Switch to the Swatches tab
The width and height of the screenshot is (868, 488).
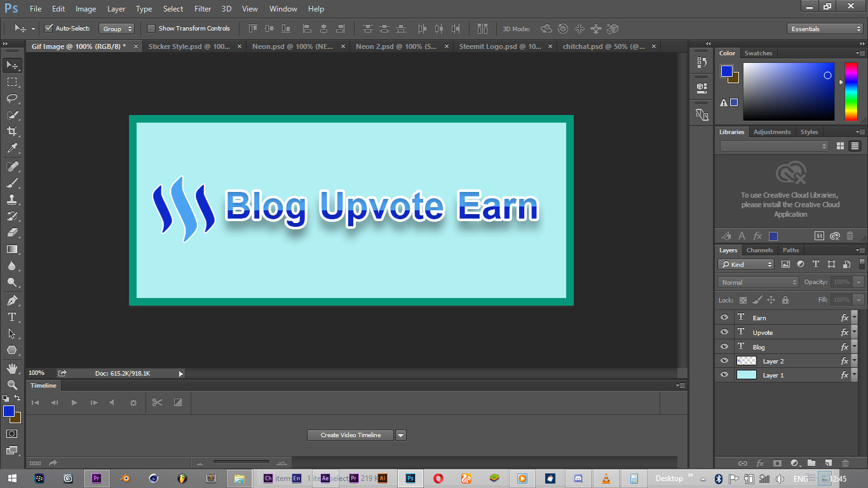(758, 53)
